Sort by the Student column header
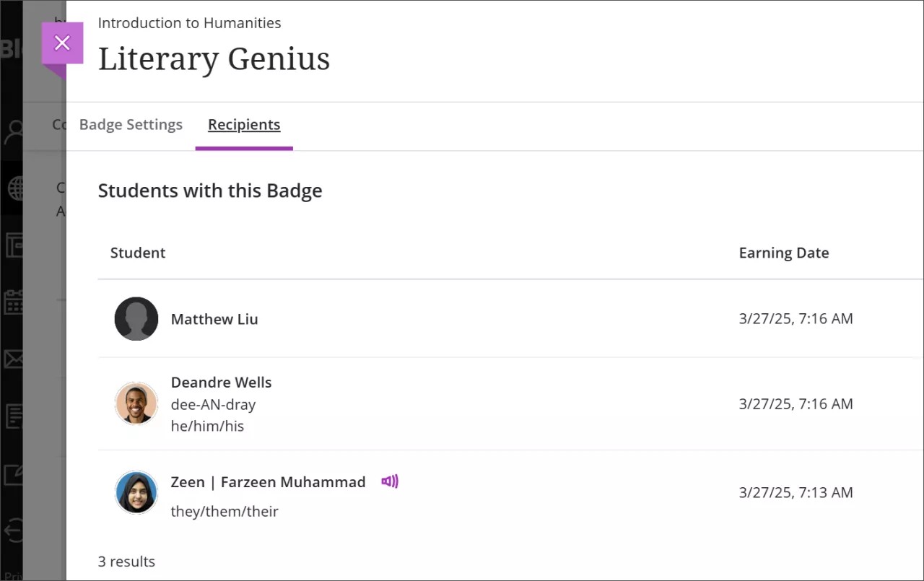This screenshot has width=924, height=581. (138, 253)
